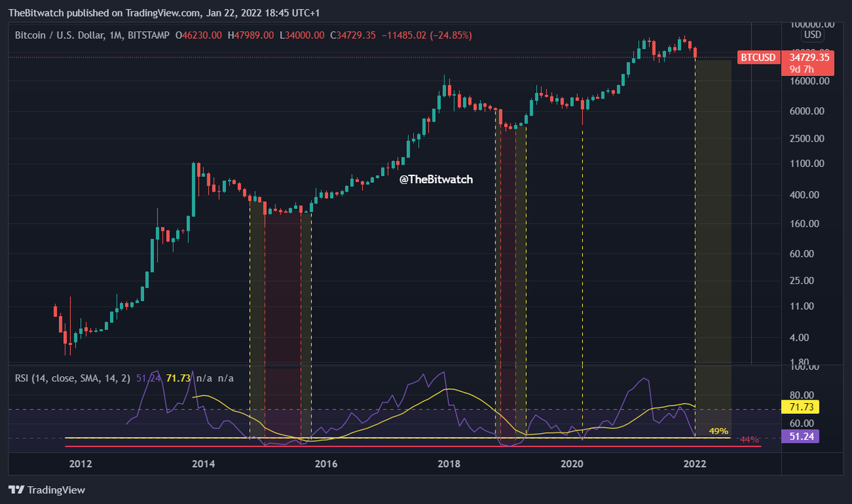Viewport: 852px width, 504px height.
Task: Click the 1100.00 price axis label
Action: click(806, 163)
